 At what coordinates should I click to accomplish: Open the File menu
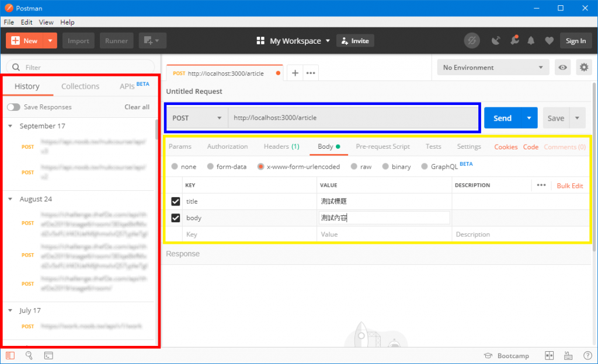(9, 22)
